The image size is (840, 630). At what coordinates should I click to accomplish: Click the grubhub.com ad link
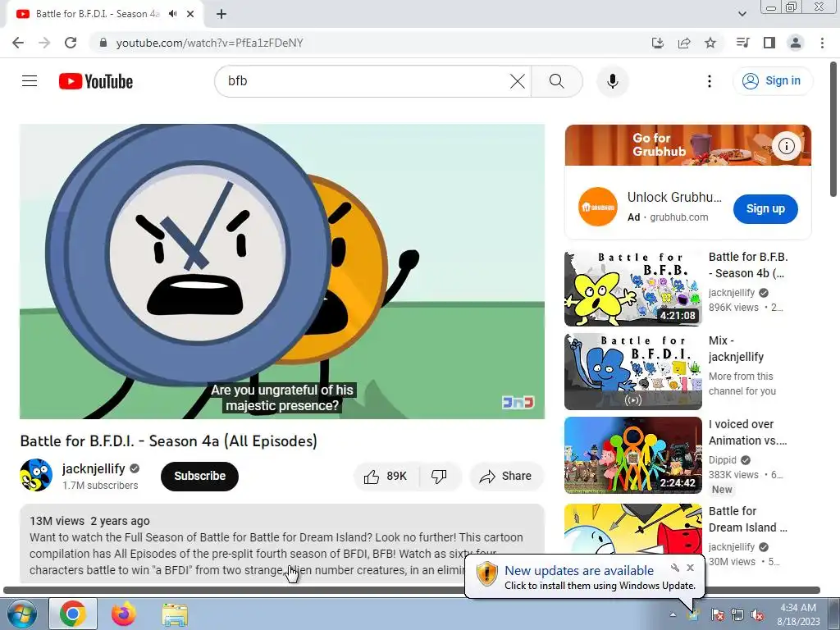coord(678,217)
